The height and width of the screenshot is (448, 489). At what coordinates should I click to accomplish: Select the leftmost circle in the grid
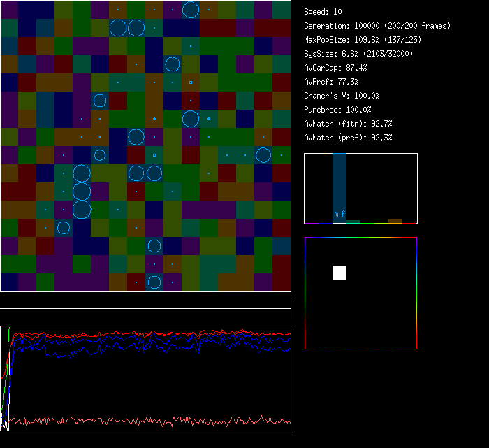point(64,228)
